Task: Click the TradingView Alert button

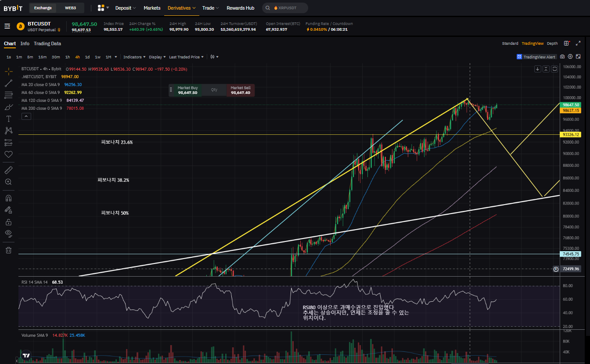Action: (x=536, y=57)
